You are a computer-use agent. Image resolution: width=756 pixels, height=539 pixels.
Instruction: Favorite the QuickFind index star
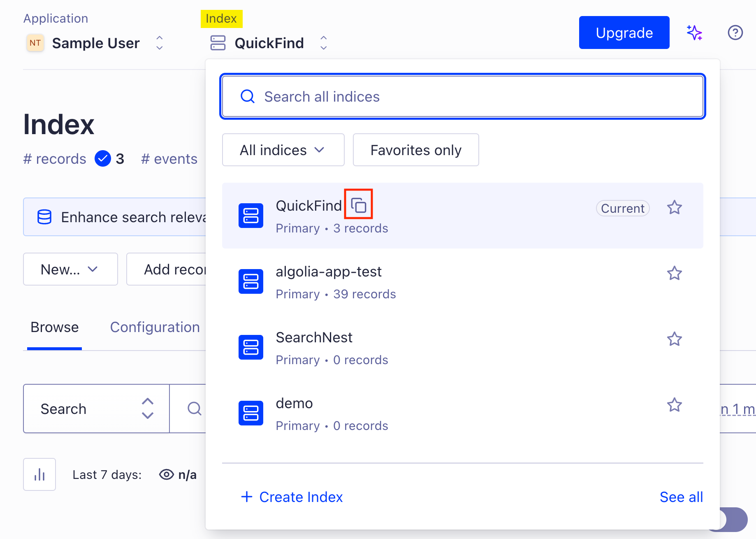[674, 208]
